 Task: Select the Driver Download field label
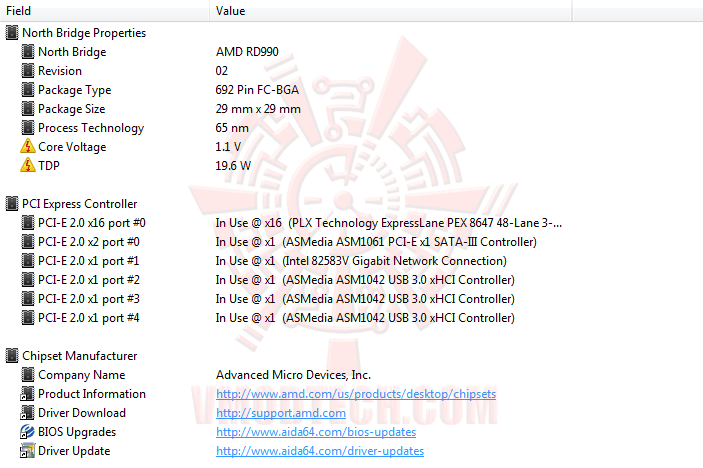[82, 412]
